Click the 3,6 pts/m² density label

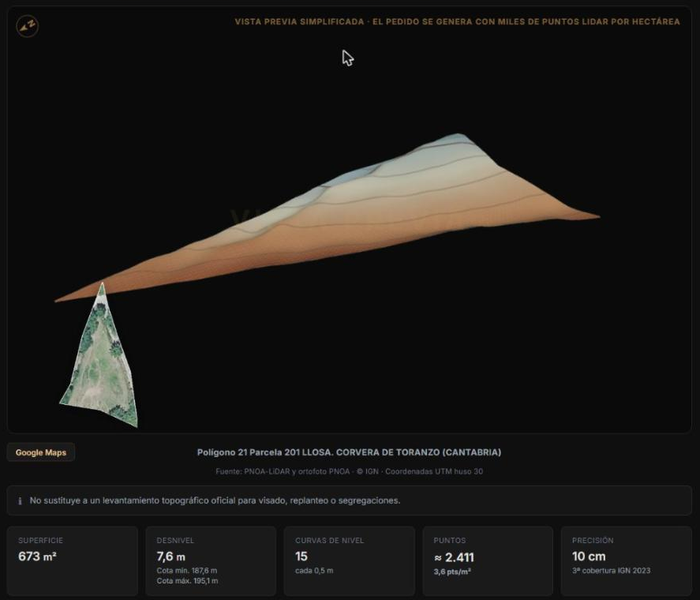point(451,572)
